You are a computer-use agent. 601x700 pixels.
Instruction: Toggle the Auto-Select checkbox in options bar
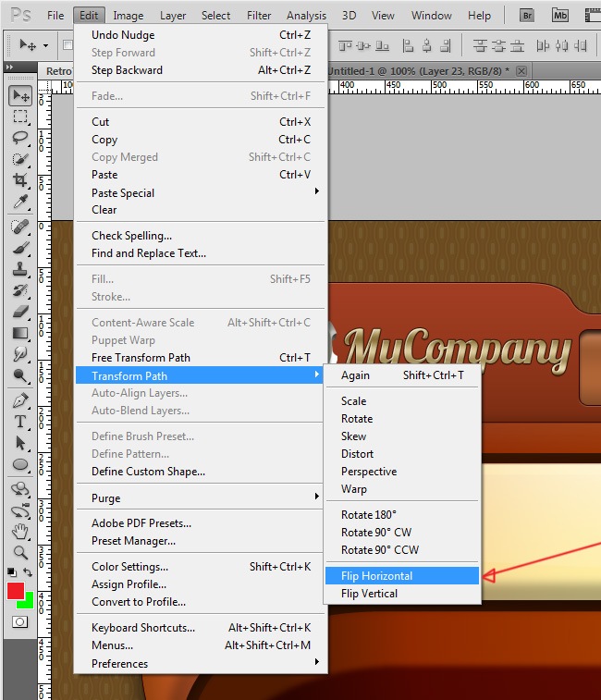pos(67,44)
